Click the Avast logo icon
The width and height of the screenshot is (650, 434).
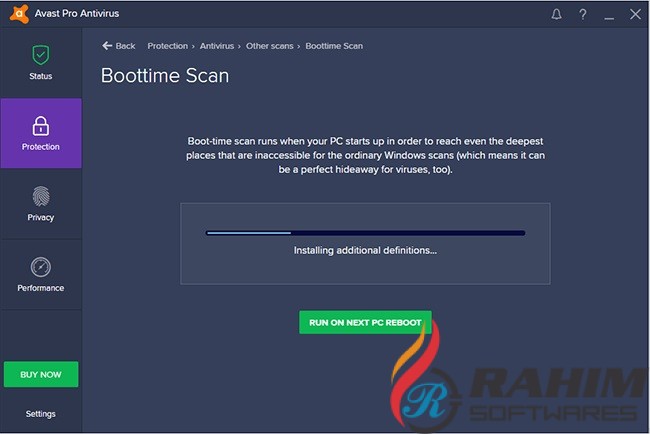19,14
